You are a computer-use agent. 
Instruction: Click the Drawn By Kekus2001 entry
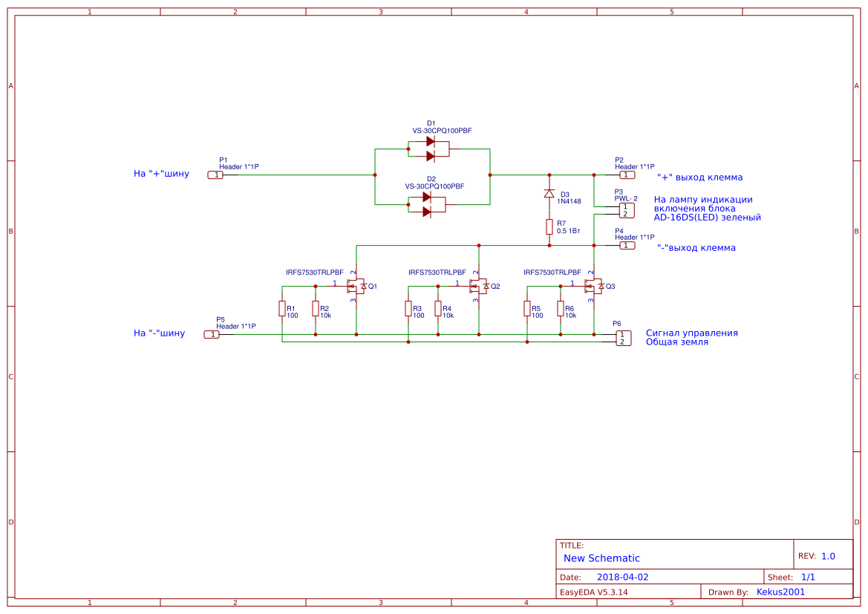780,591
